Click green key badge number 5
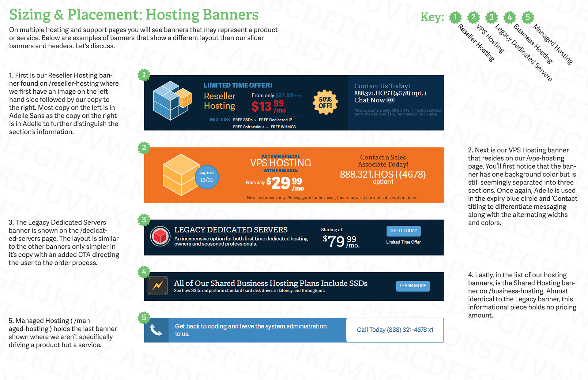 528,17
